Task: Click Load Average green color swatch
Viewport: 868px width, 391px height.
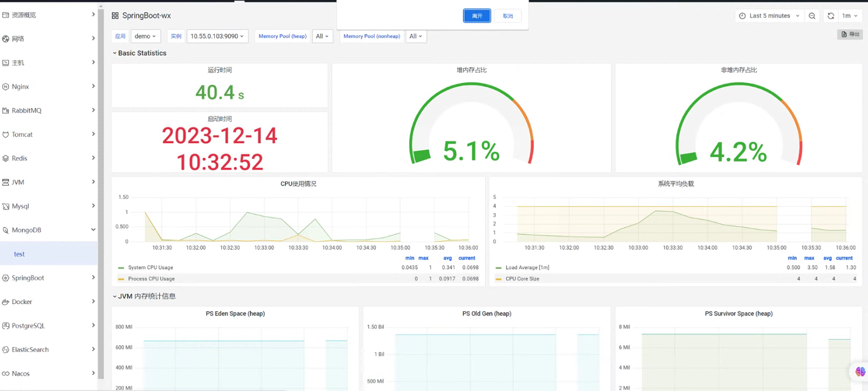Action: [x=499, y=268]
